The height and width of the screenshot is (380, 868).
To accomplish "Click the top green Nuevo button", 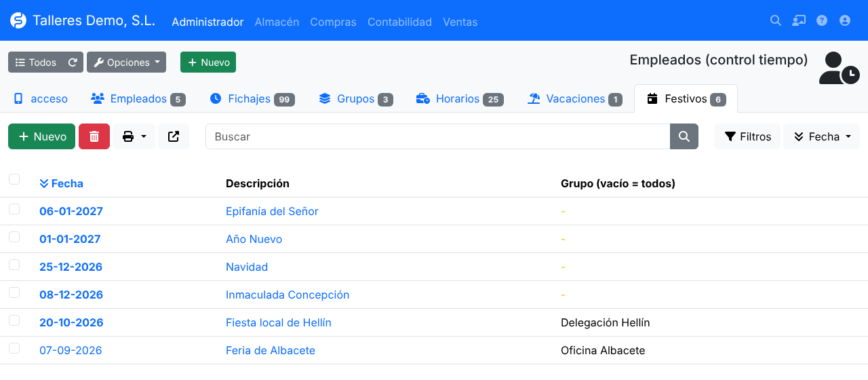I will click(208, 62).
